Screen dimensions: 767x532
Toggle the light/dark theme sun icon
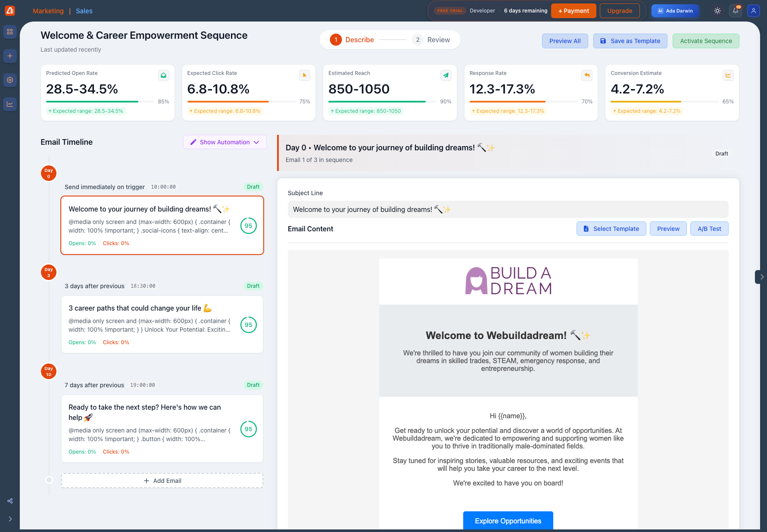(717, 11)
